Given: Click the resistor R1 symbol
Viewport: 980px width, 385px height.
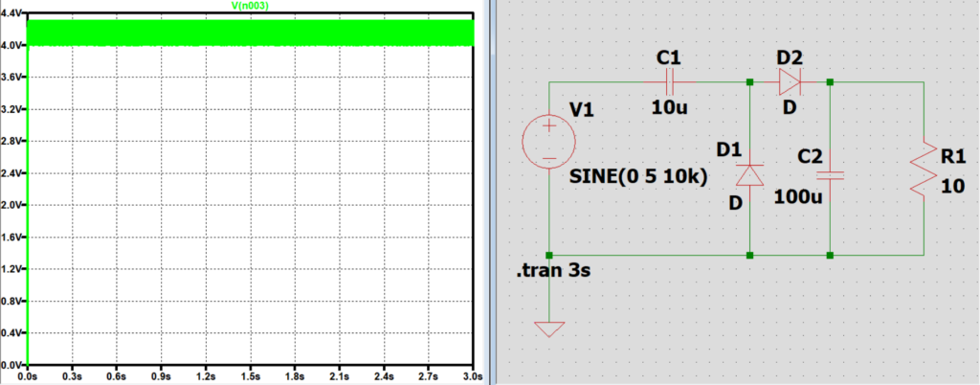Looking at the screenshot, I should pos(924,170).
